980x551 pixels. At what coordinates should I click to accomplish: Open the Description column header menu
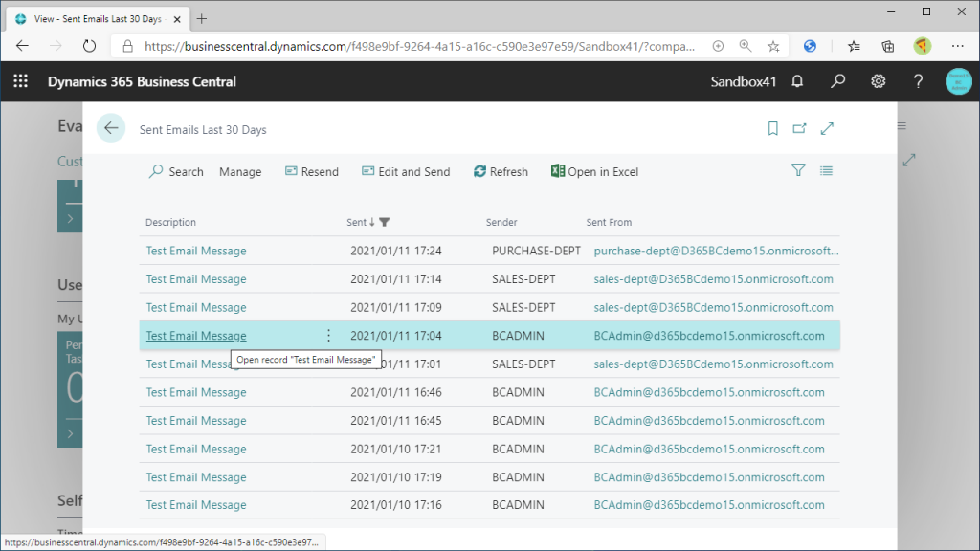[170, 222]
